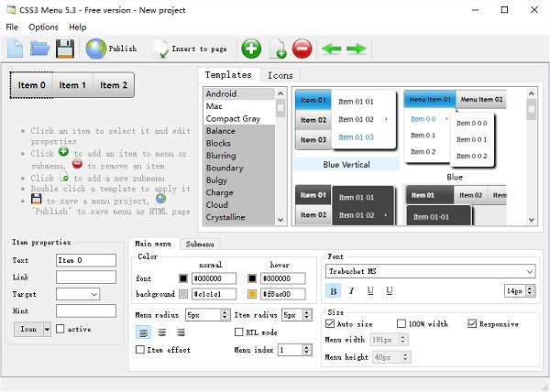This screenshot has width=550, height=392.
Task: Open a project with the folder icon
Action: tap(40, 49)
